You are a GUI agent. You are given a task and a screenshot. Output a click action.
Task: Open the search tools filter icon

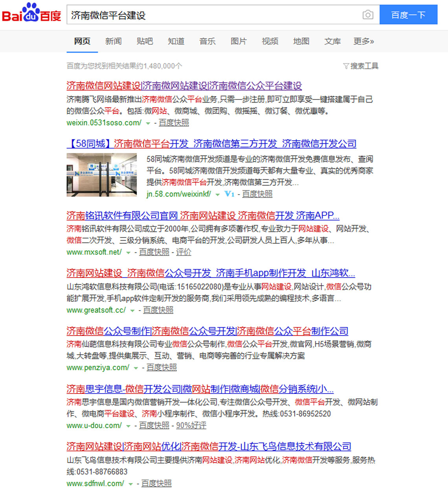pyautogui.click(x=346, y=66)
